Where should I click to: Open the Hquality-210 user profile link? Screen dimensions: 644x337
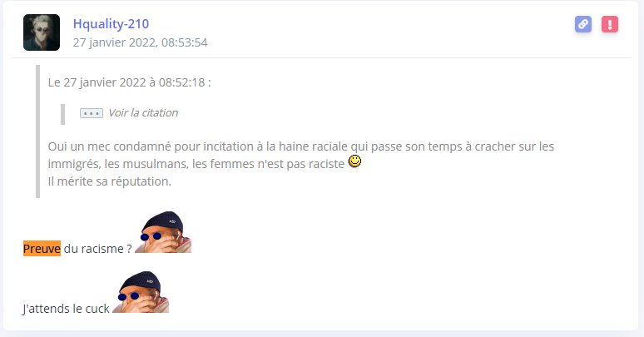coord(111,24)
